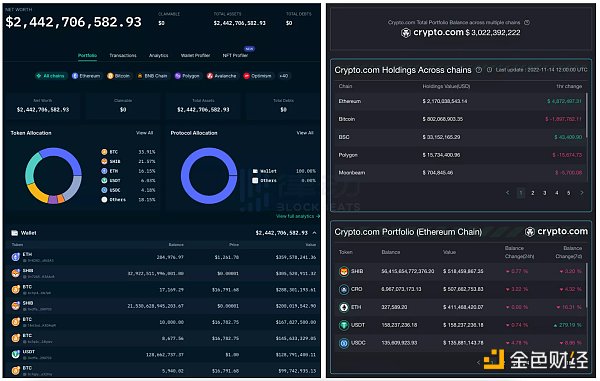Image resolution: width=600 pixels, height=381 pixels.
Task: Click the Others swatch in Protocol Allocation legend
Action: coord(255,181)
